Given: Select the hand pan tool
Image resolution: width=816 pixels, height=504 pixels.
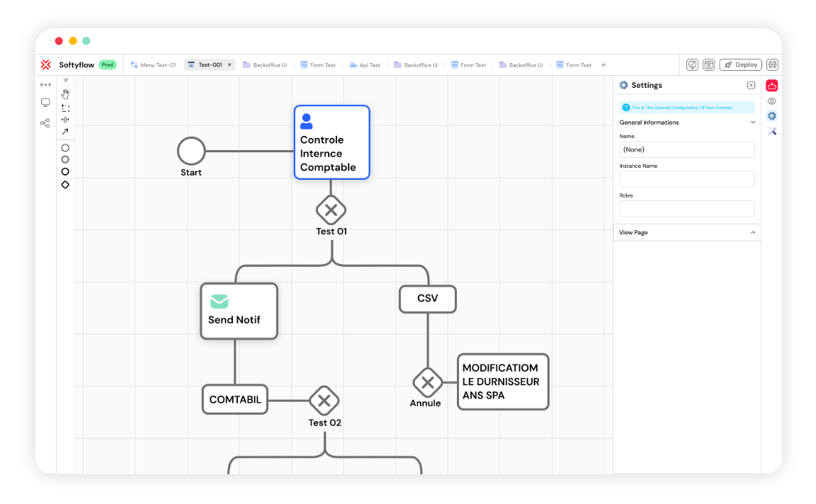Looking at the screenshot, I should coord(65,93).
